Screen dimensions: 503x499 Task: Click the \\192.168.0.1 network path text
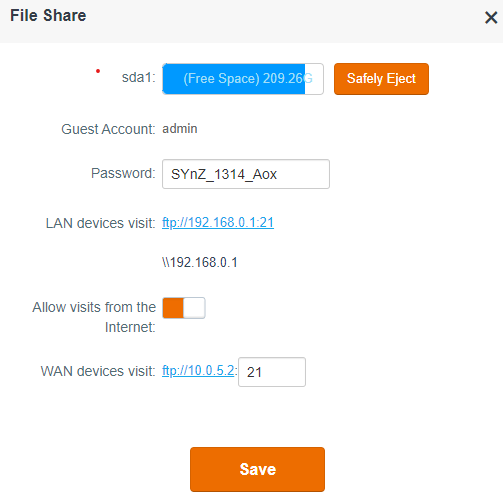click(x=200, y=263)
